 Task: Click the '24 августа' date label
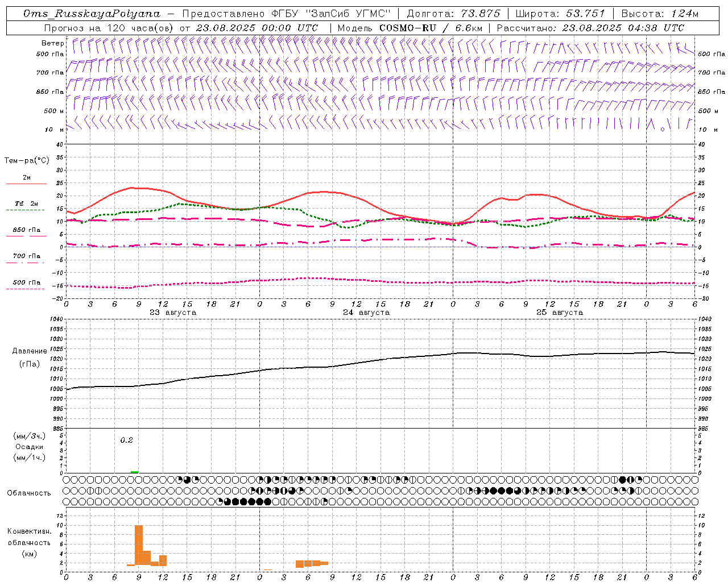[x=366, y=313]
